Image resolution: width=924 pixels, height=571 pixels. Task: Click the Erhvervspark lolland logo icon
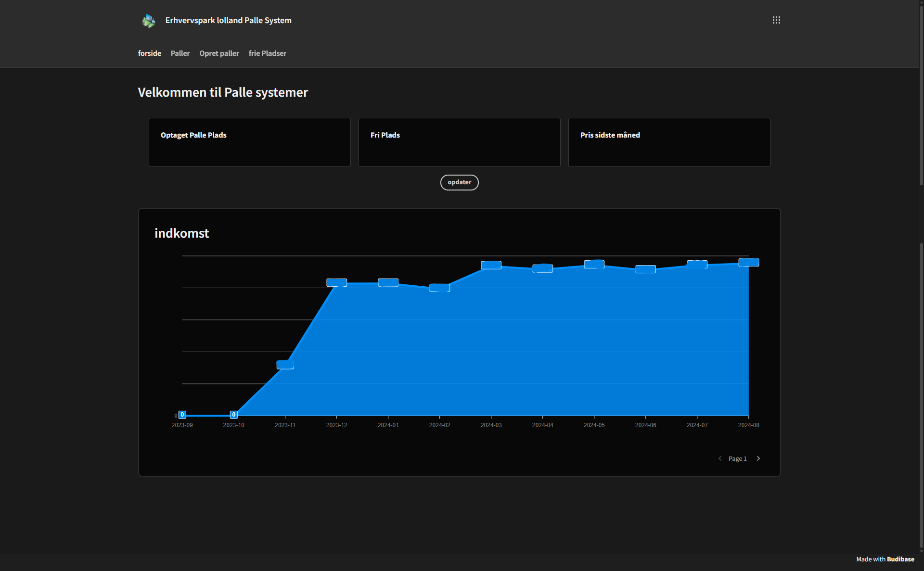point(149,21)
